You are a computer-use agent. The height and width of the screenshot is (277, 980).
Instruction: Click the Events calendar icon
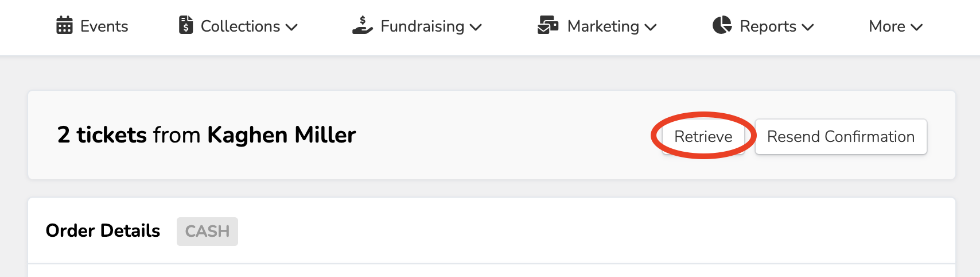coord(64,26)
